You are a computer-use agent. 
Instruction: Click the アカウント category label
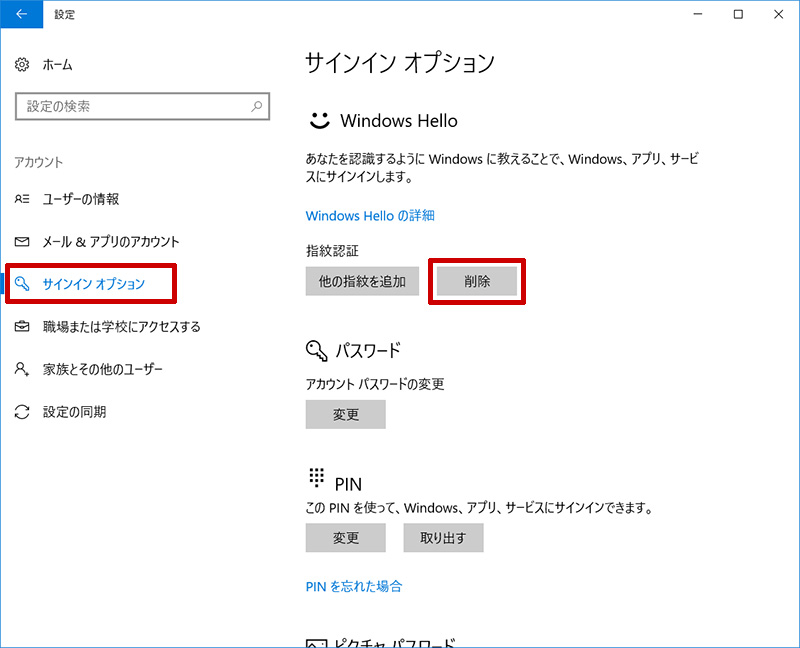39,162
